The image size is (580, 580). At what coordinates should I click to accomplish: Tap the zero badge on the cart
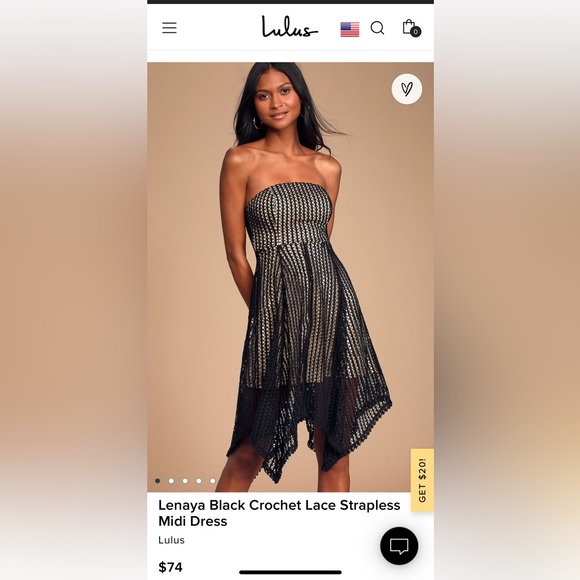point(416,32)
